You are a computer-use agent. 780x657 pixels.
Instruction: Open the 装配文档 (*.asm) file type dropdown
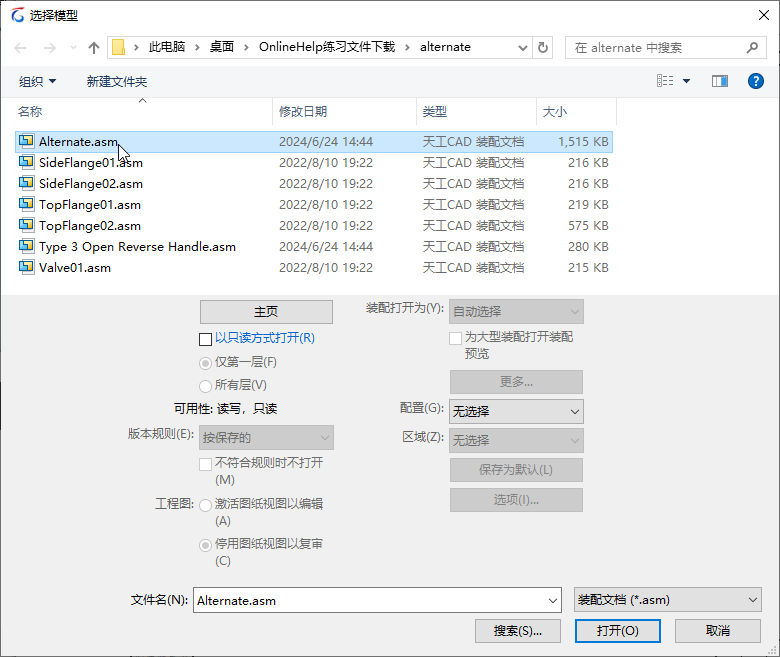coord(668,600)
